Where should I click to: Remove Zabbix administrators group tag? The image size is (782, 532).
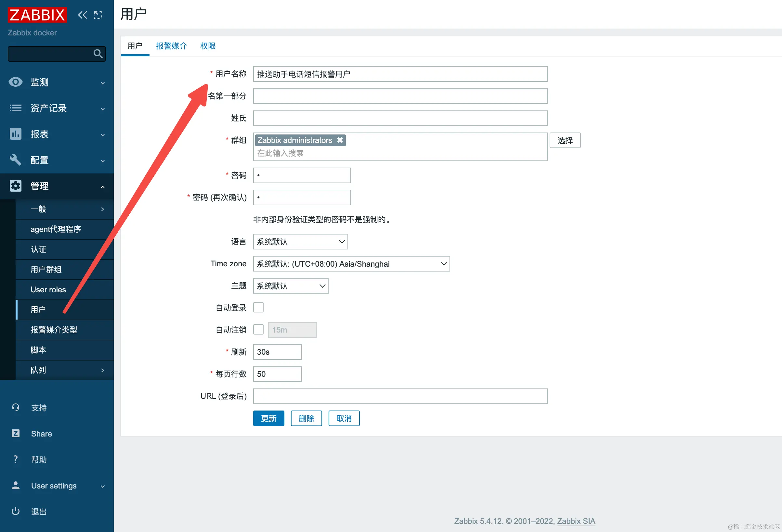(340, 140)
